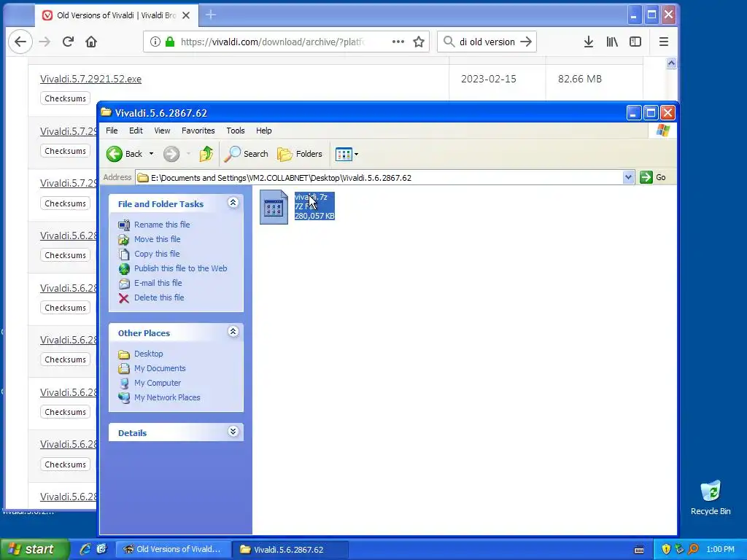Screen dimensions: 747x560
Task: Click the Internet Explorer quick launch icon
Action: [x=85, y=549]
